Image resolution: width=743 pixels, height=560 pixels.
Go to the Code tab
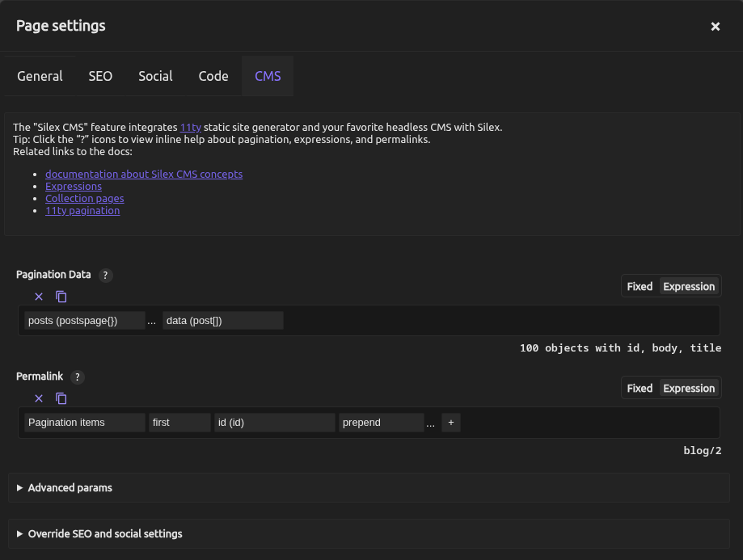click(x=213, y=76)
